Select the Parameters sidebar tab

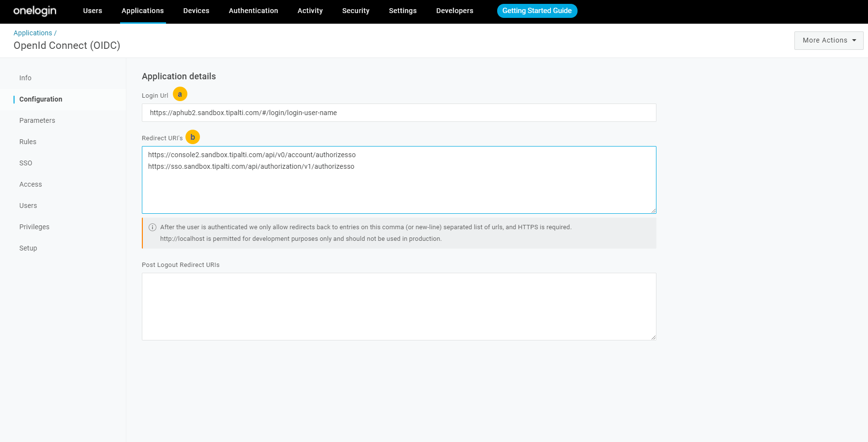[37, 120]
